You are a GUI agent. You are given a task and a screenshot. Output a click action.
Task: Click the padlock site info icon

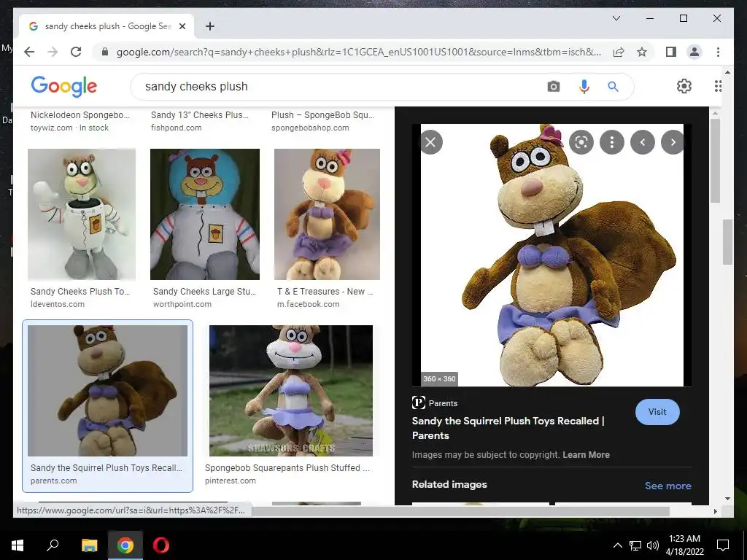[105, 52]
